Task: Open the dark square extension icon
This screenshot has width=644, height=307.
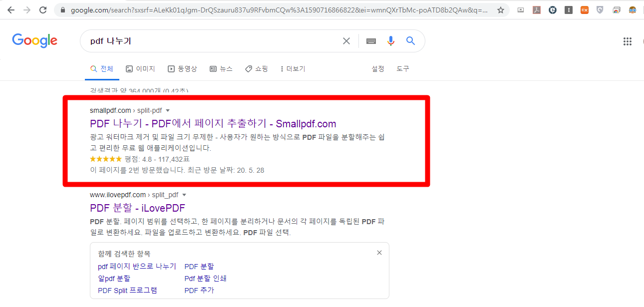Action: pyautogui.click(x=569, y=10)
